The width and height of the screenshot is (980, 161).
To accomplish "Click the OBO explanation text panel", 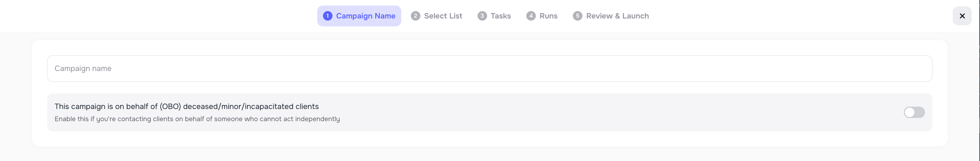I will 197,119.
